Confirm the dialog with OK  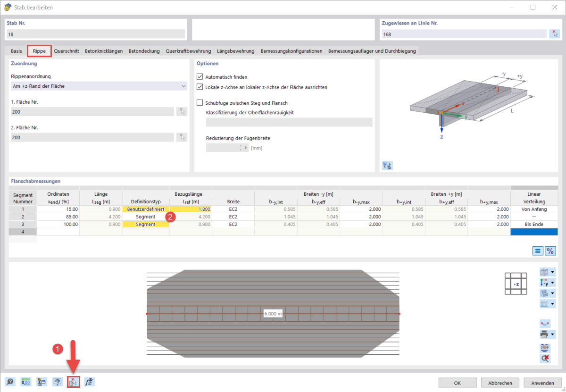(x=457, y=383)
